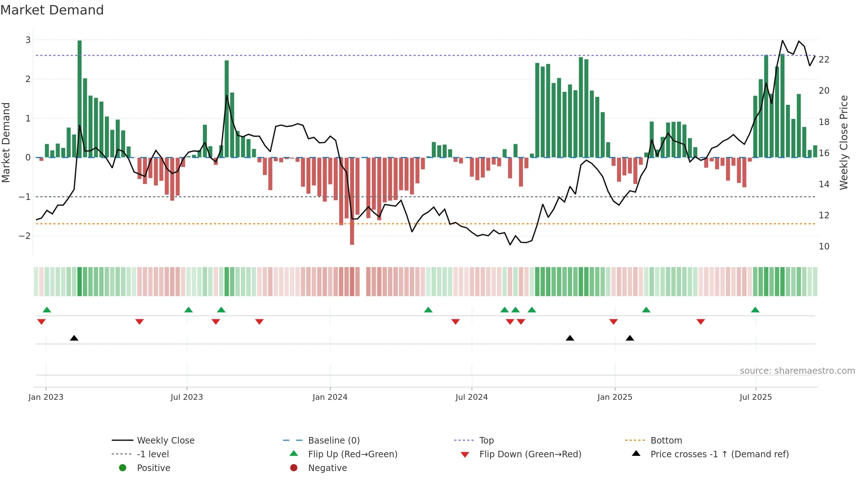Screen dimensions: 868x488
Task: Click the lowest red demand bar in early 2024
Action: pos(352,201)
